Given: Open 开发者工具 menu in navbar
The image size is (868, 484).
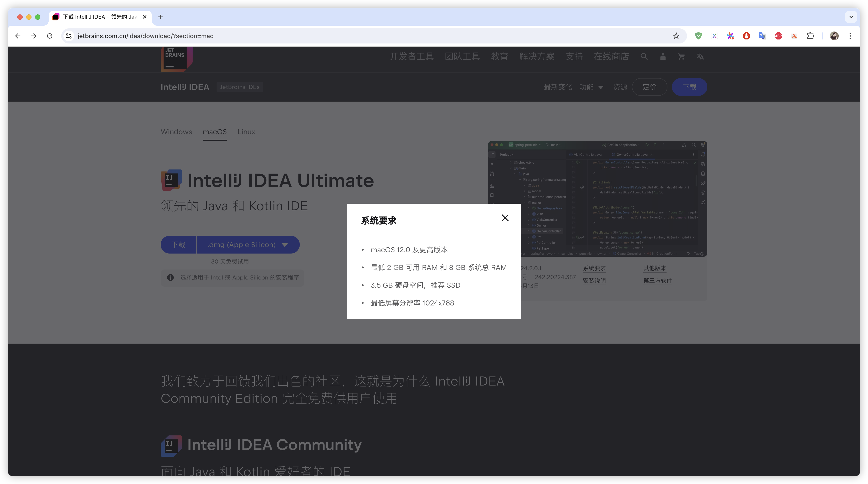Looking at the screenshot, I should (411, 57).
